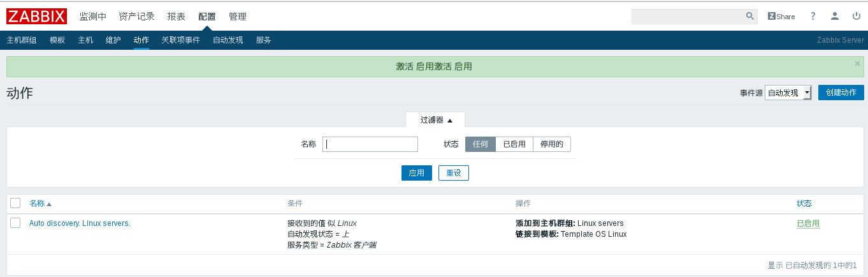Toggle the 已启用 status link in row
The height and width of the screenshot is (277, 868).
pos(808,223)
